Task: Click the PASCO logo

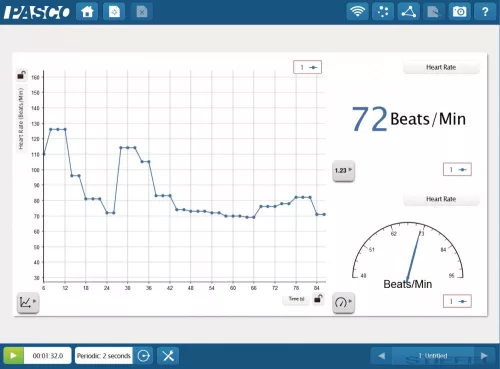Action: click(x=37, y=12)
